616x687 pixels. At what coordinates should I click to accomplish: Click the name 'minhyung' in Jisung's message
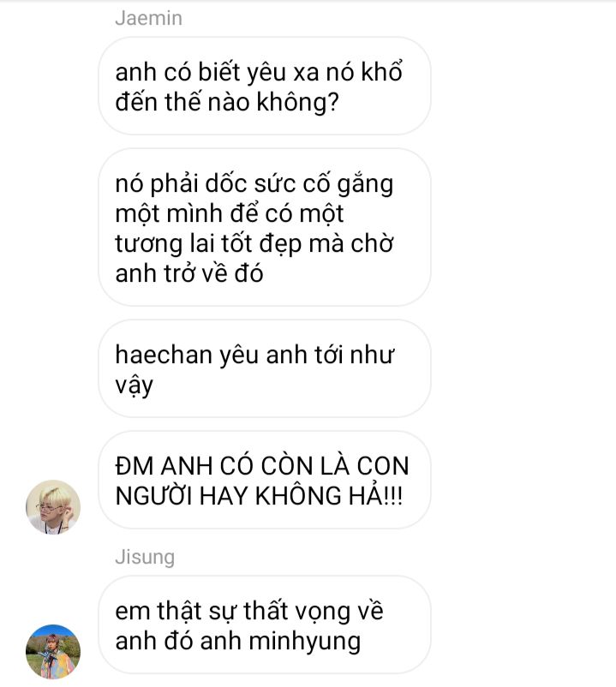pos(305,642)
